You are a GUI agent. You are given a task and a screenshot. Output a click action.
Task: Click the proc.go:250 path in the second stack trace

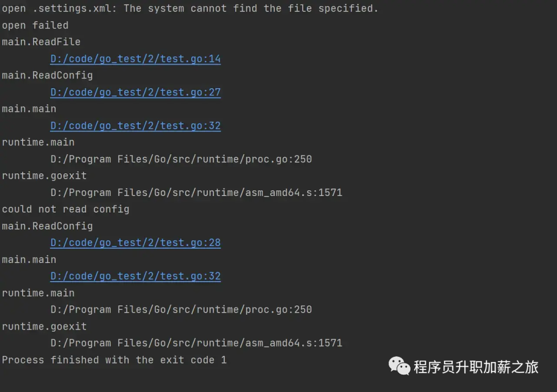(x=181, y=309)
